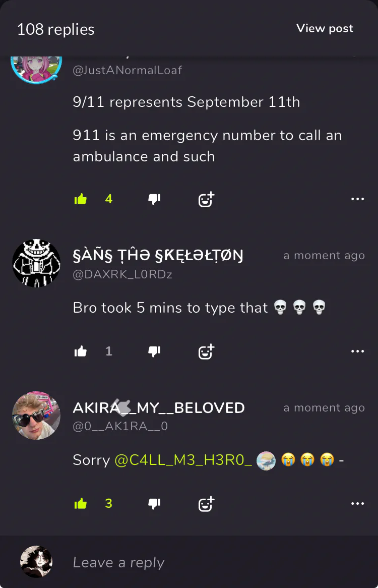Add emoji reaction to the Sorry comment
This screenshot has height=588, width=378.
[x=206, y=504]
